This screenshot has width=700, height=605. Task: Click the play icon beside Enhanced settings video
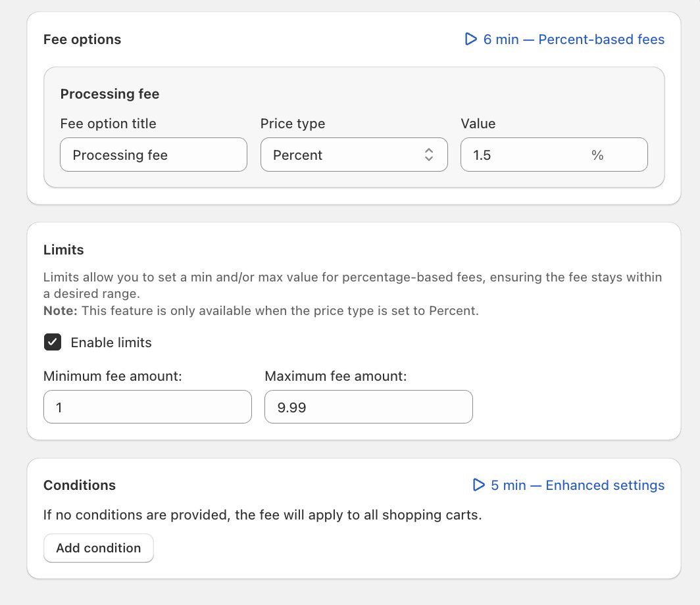[x=478, y=485]
